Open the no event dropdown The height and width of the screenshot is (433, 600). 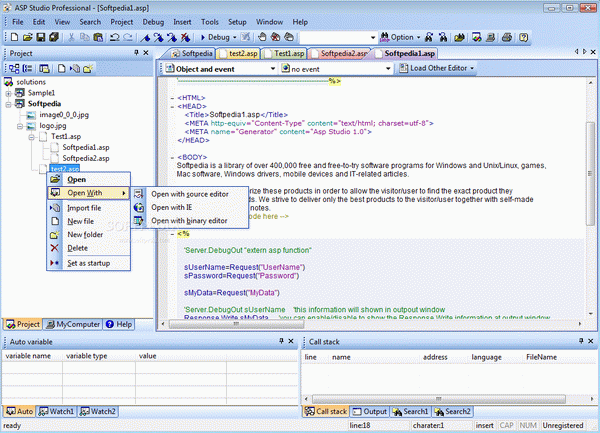tap(388, 69)
